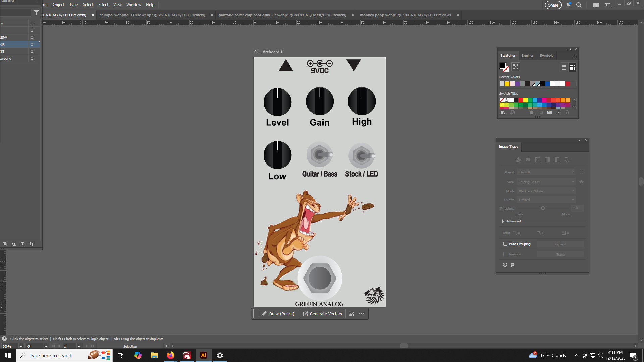Click the New Color Group folder icon
Viewport: 644px width, 362px height.
[549, 113]
